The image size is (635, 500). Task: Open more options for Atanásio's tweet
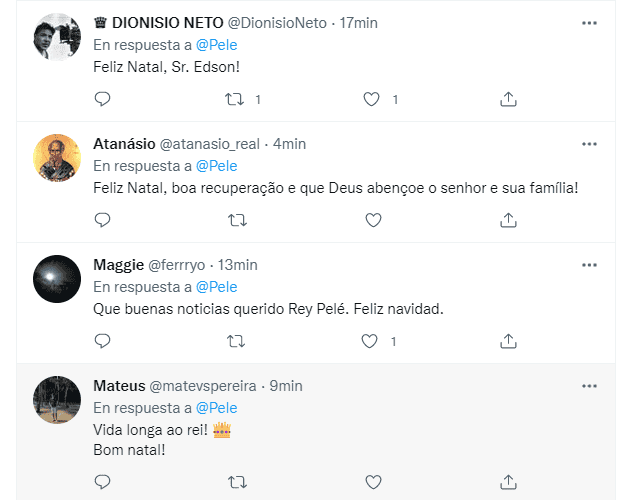coord(590,143)
